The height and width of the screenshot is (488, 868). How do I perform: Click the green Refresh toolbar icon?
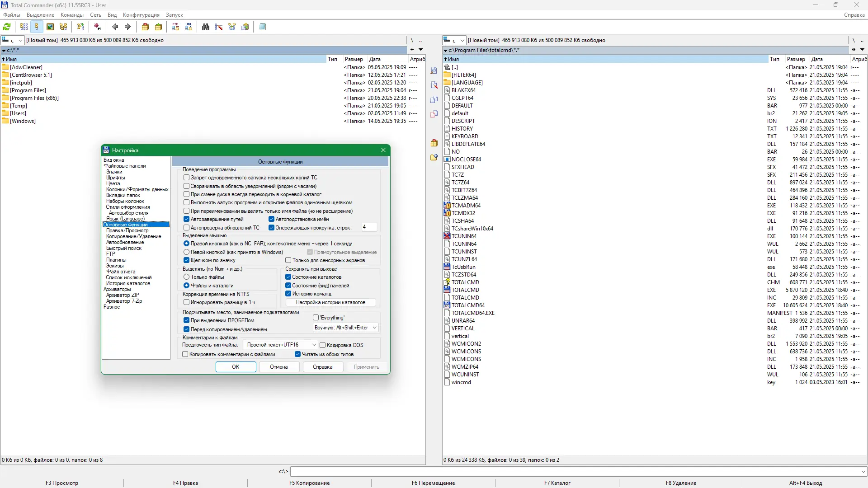click(x=7, y=27)
